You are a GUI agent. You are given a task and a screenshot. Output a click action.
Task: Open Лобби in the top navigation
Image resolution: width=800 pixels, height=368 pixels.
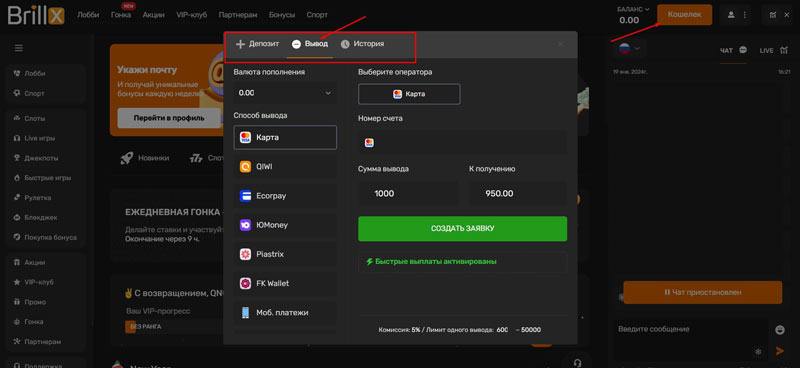88,15
